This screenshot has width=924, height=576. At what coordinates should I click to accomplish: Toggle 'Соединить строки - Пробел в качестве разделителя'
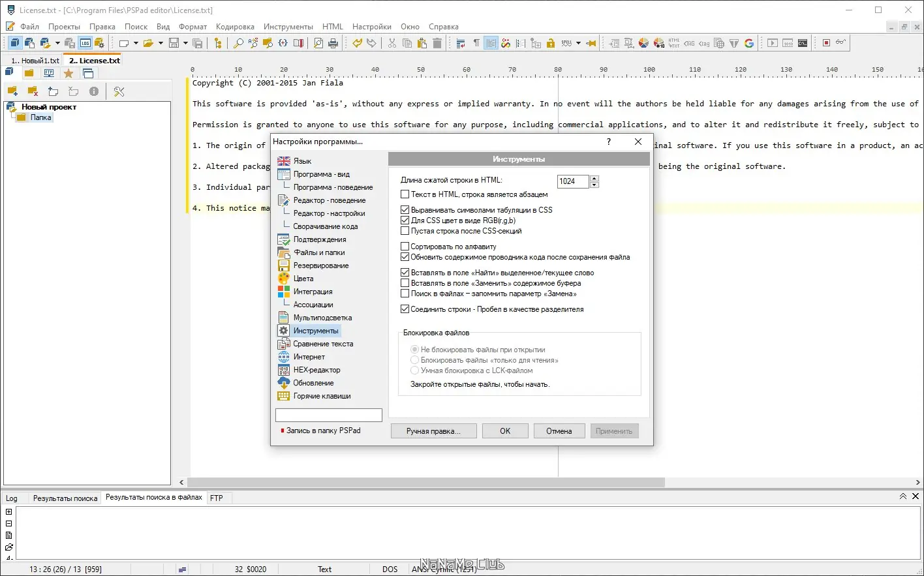click(405, 309)
